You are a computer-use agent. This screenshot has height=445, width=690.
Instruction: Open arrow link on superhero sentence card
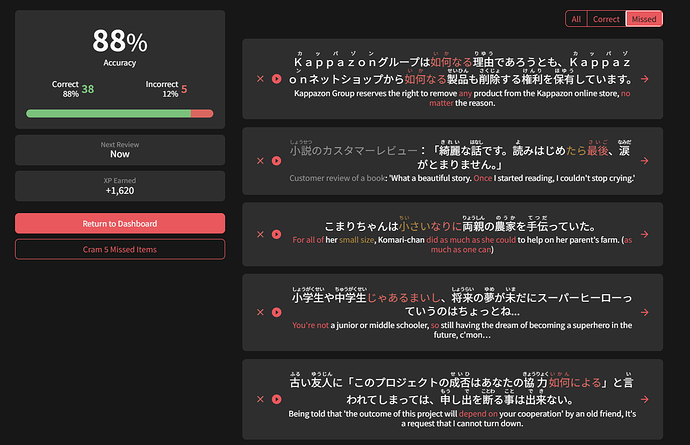(x=646, y=312)
